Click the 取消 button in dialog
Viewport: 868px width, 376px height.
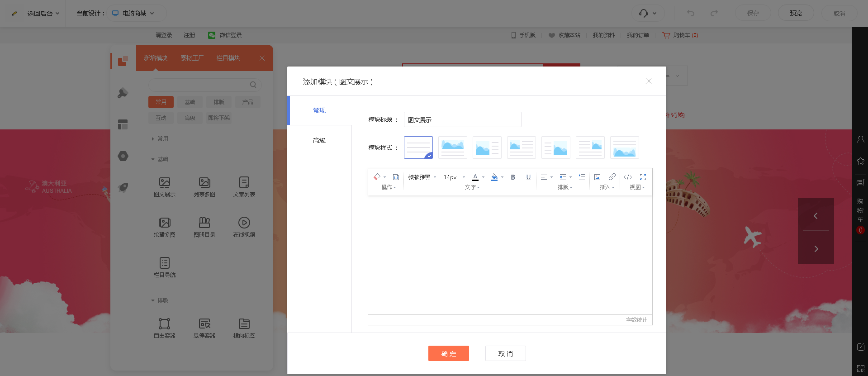click(x=506, y=353)
